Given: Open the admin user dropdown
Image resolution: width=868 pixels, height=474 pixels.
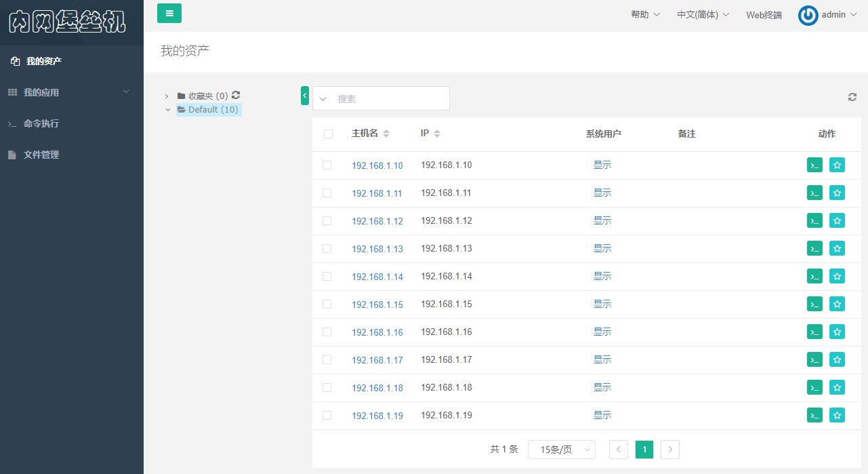Looking at the screenshot, I should click(828, 15).
